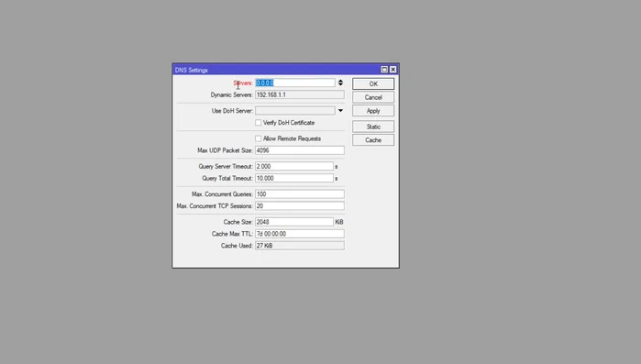The height and width of the screenshot is (364, 641).
Task: Click the Cache Used value field
Action: tap(300, 246)
